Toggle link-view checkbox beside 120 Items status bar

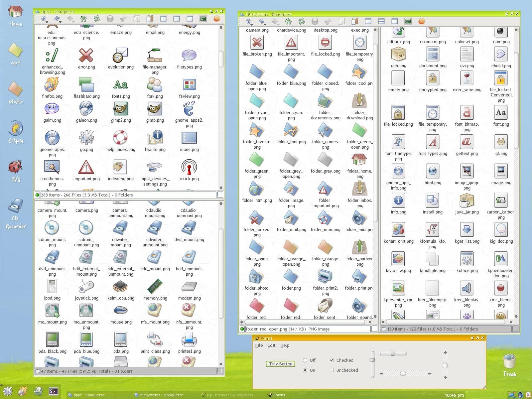click(x=515, y=329)
